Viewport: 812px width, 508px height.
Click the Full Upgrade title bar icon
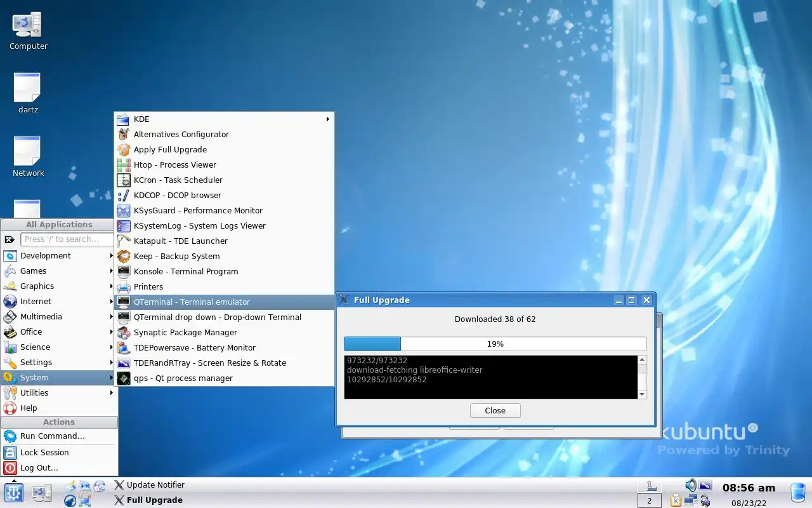[344, 300]
